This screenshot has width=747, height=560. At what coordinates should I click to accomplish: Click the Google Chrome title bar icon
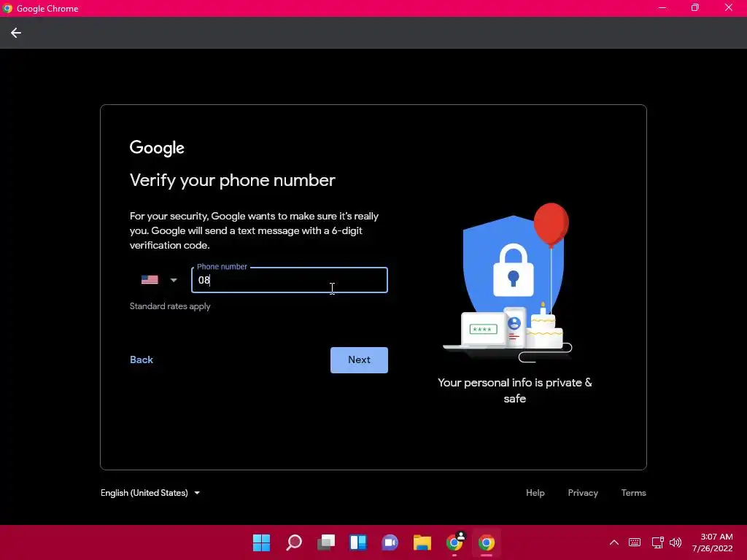7,9
